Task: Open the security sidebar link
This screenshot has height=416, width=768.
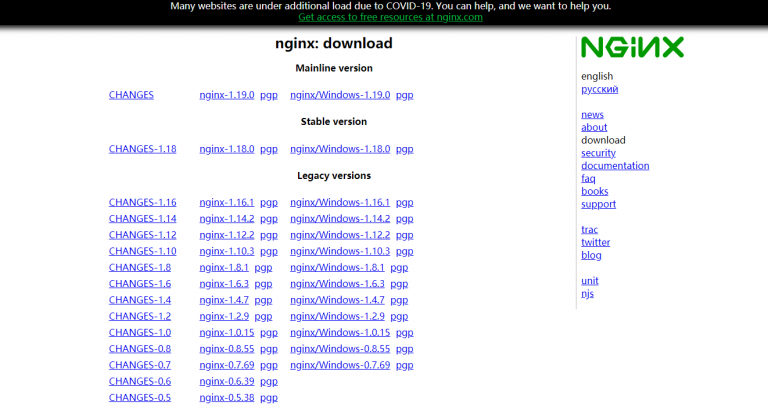Action: click(x=598, y=153)
